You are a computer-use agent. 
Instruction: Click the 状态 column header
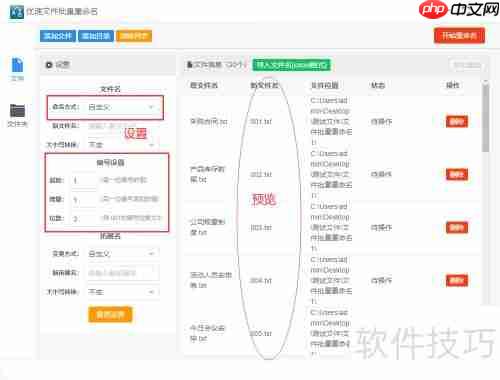(x=378, y=85)
